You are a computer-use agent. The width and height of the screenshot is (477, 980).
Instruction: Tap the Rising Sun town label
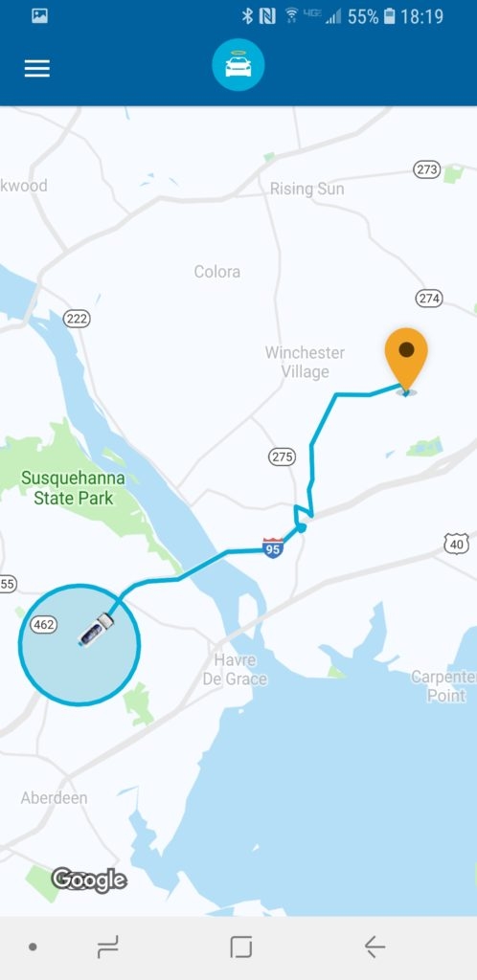click(307, 189)
